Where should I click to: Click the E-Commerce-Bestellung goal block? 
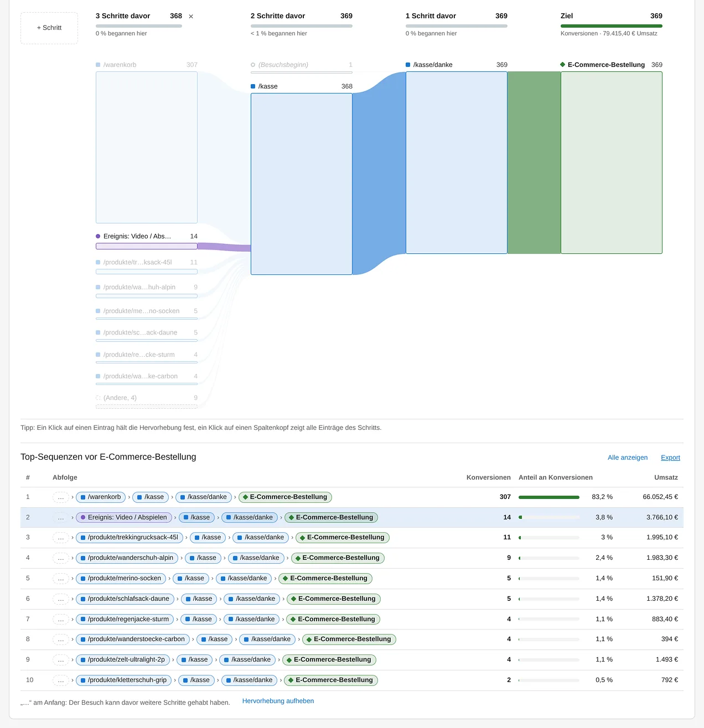click(x=612, y=163)
